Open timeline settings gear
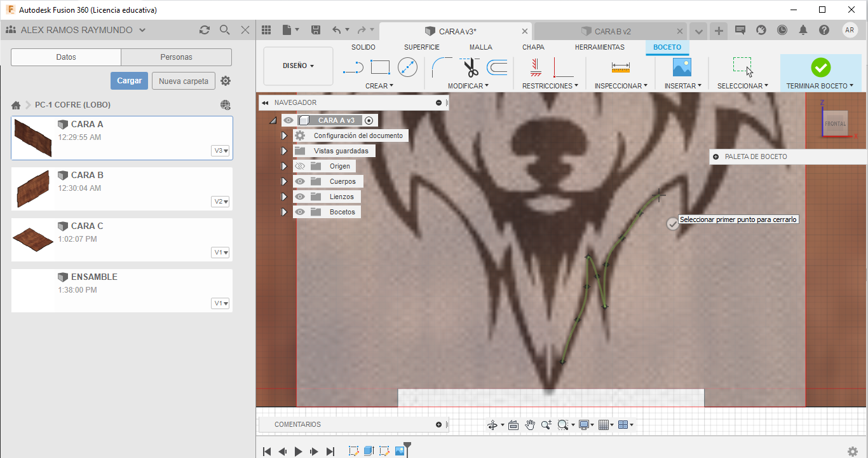 coord(853,452)
